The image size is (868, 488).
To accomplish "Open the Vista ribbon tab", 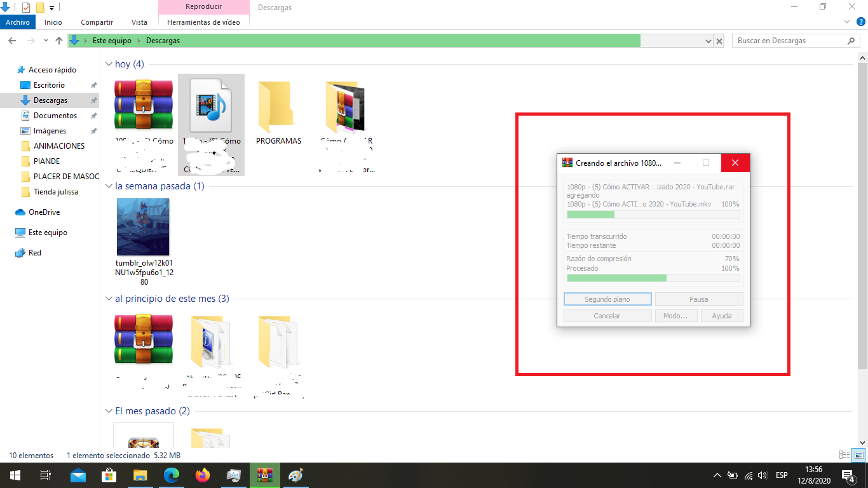I will pos(139,22).
